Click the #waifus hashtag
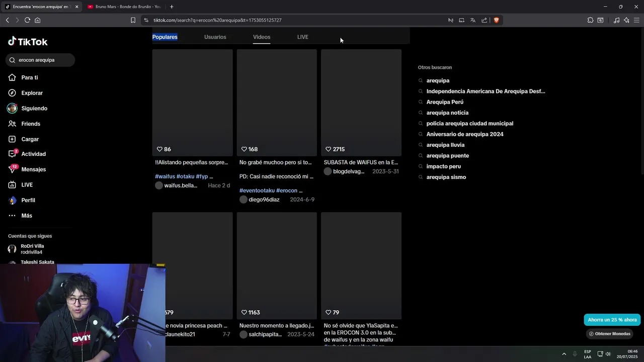 coord(165,176)
